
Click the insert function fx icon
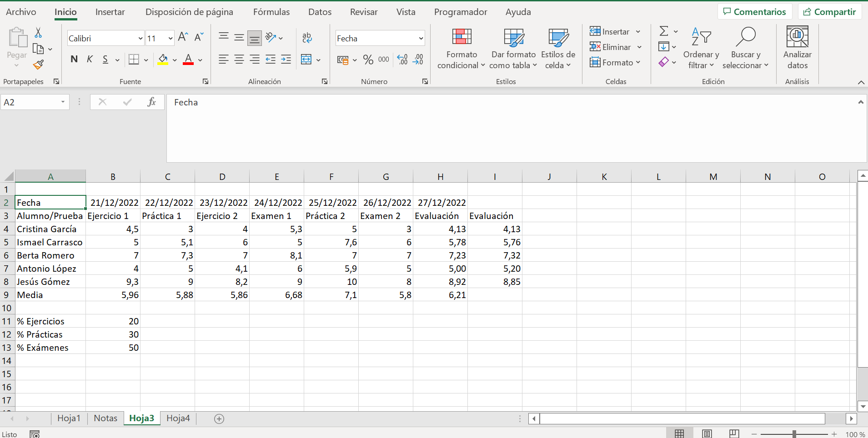pos(151,102)
